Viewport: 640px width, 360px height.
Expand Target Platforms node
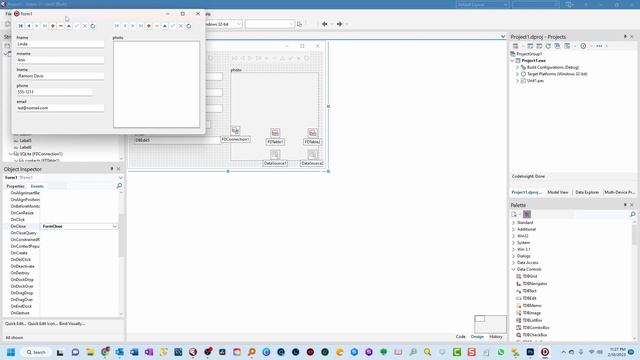coord(518,74)
